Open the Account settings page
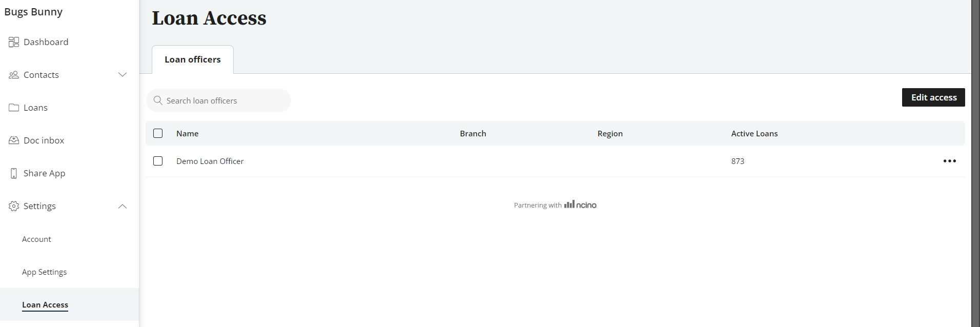 pyautogui.click(x=36, y=239)
